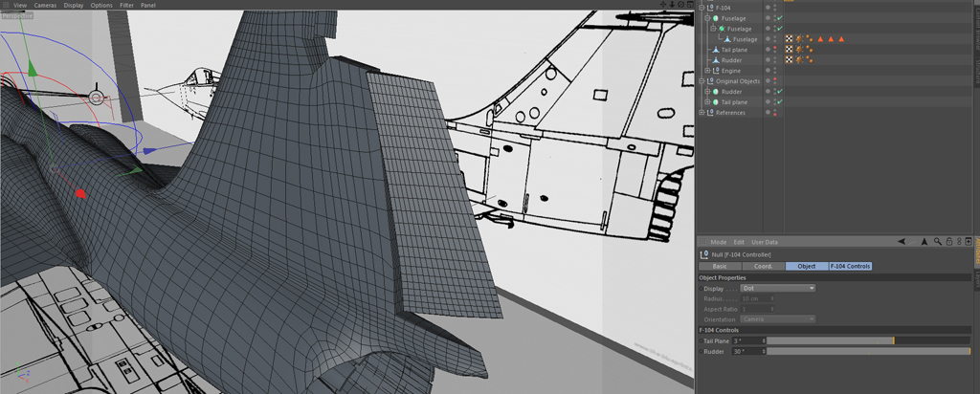The width and height of the screenshot is (980, 394).
Task: Open the Display dropdown set to Dot
Action: coord(778,289)
